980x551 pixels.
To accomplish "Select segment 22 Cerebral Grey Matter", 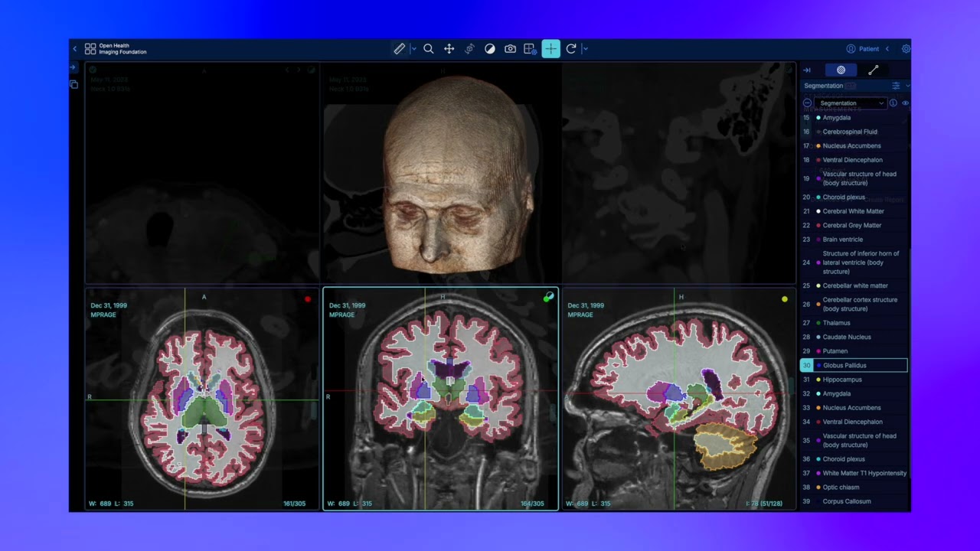I will pos(854,226).
